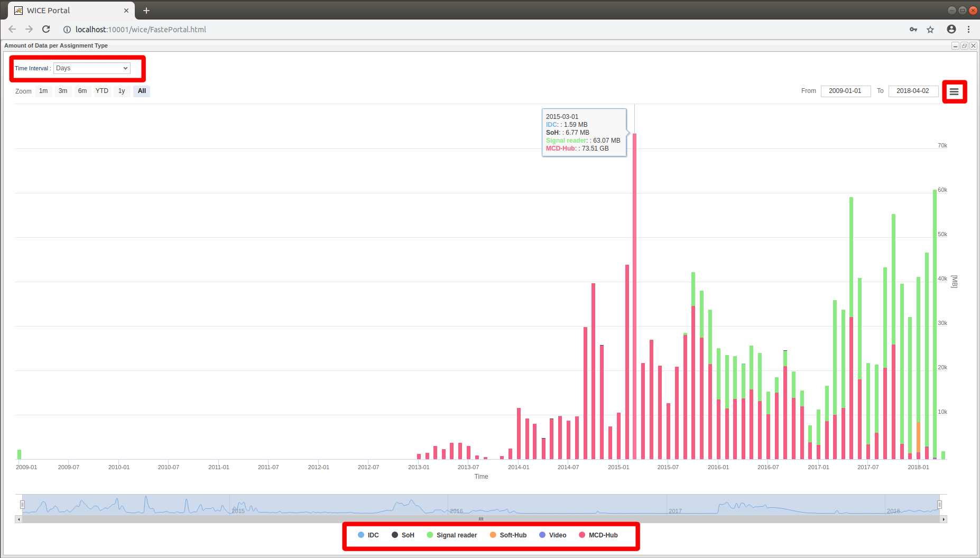The image size is (980, 558).
Task: Open the Time Interval dropdown
Action: [x=92, y=68]
